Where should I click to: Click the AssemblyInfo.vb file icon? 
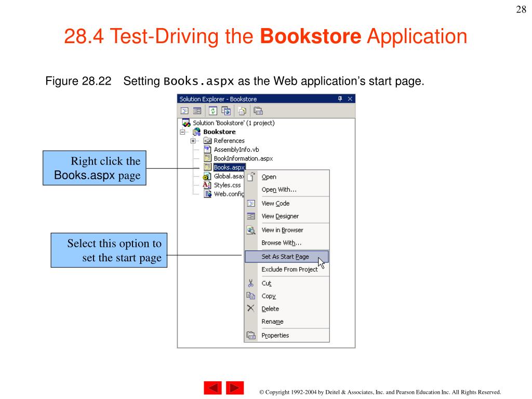(207, 149)
